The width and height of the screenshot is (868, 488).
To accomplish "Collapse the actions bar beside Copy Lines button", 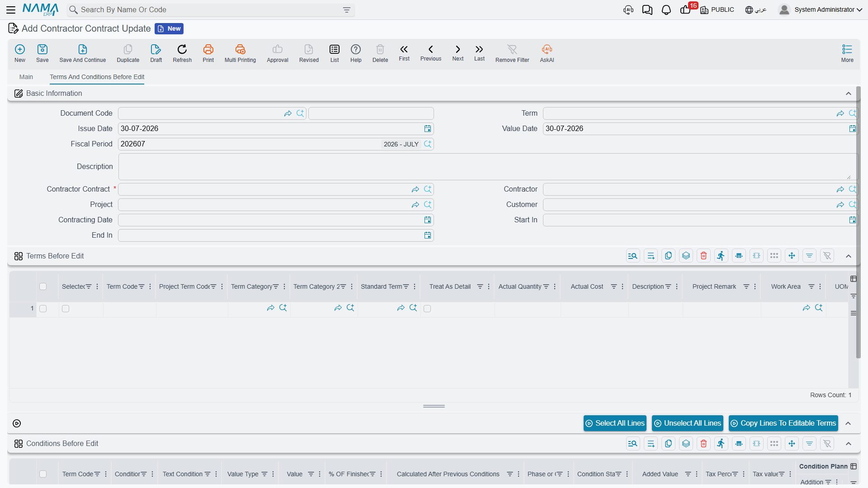I will tap(849, 423).
